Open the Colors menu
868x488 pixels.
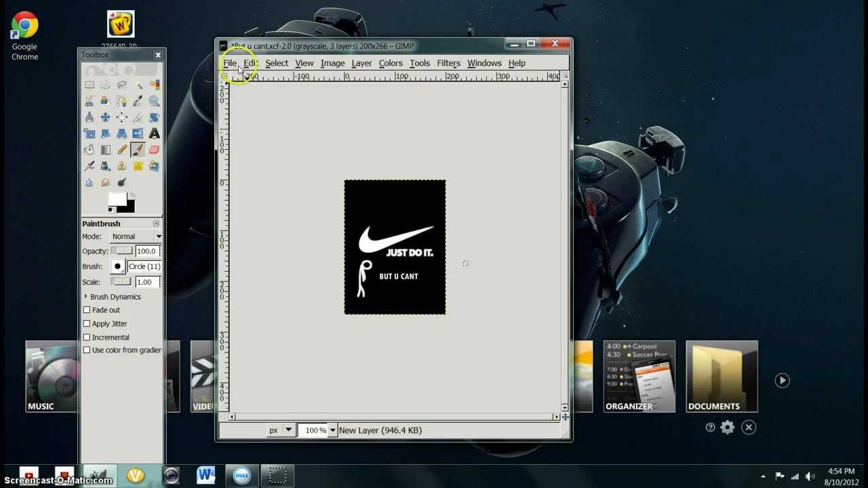click(391, 63)
